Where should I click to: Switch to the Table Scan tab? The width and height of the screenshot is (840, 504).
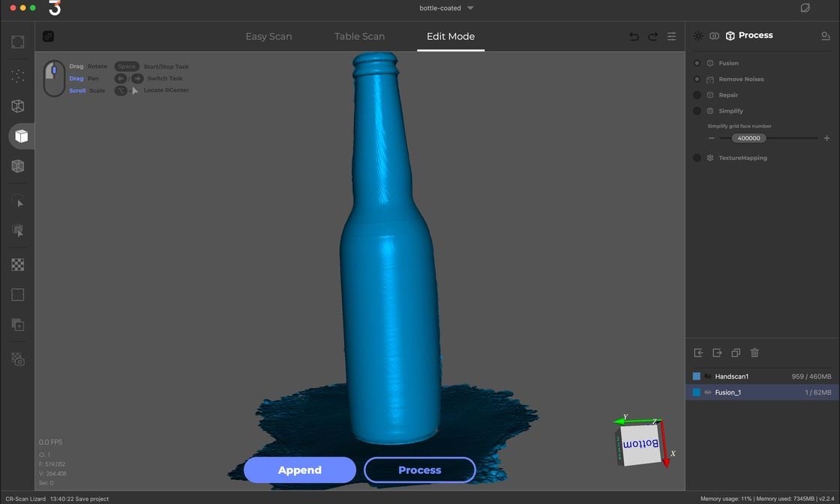point(359,37)
